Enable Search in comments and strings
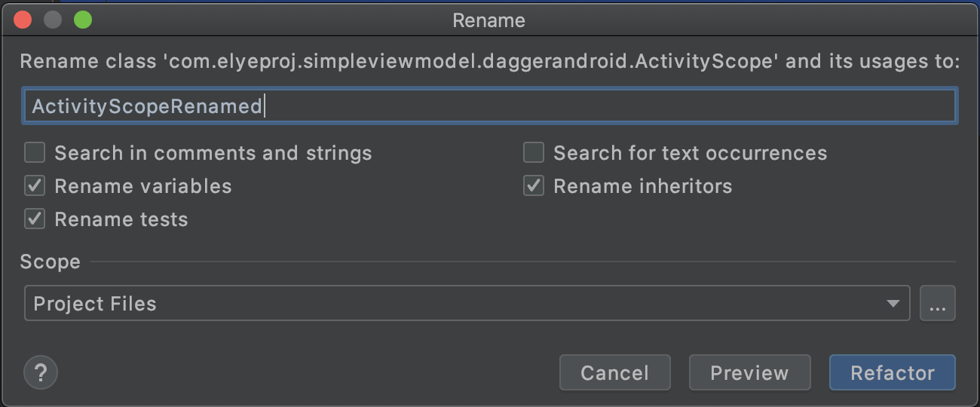Viewport: 980px width, 407px height. [35, 153]
